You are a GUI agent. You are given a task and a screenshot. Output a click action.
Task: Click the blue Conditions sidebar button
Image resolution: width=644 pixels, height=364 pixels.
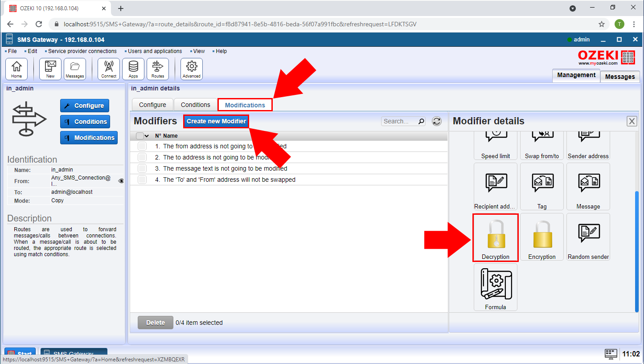pyautogui.click(x=85, y=122)
